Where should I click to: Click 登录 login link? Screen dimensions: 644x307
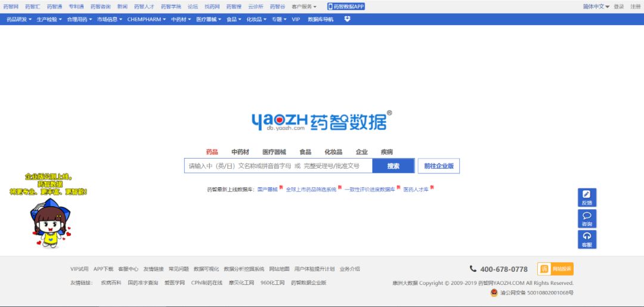pos(618,7)
